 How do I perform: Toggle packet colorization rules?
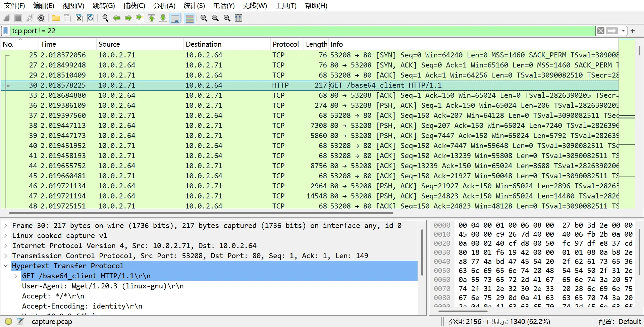click(190, 18)
